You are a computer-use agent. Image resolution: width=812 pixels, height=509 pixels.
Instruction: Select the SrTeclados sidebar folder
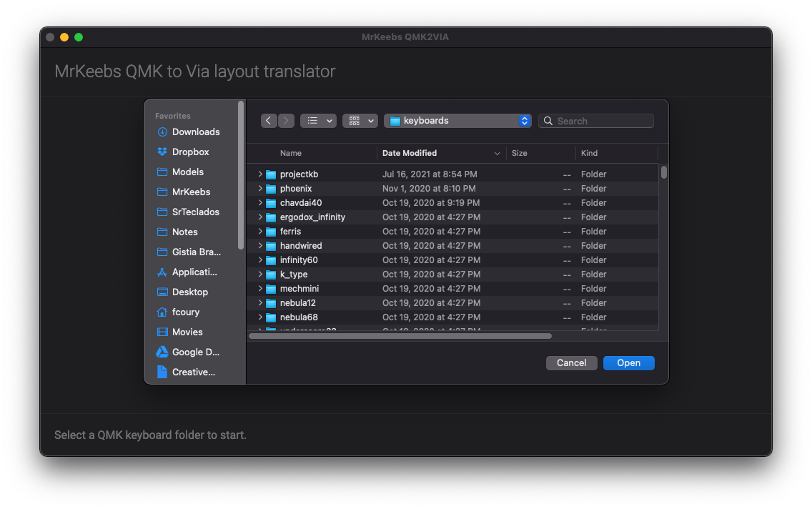coord(188,212)
